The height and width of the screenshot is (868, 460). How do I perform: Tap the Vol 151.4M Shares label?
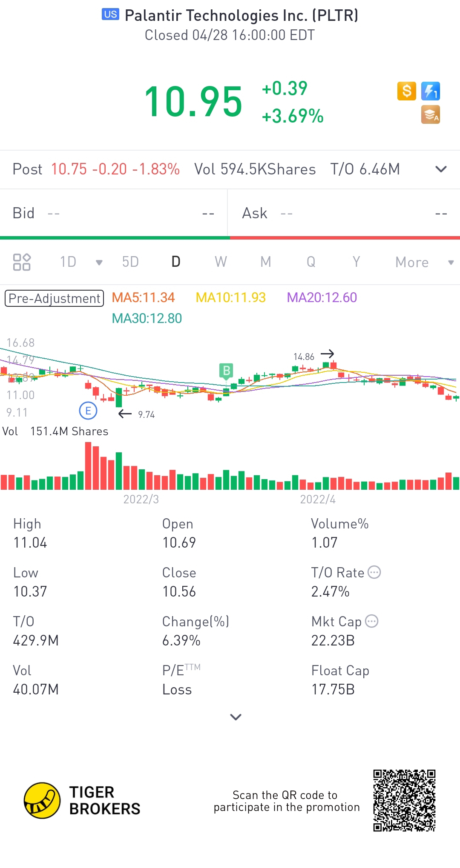point(55,431)
